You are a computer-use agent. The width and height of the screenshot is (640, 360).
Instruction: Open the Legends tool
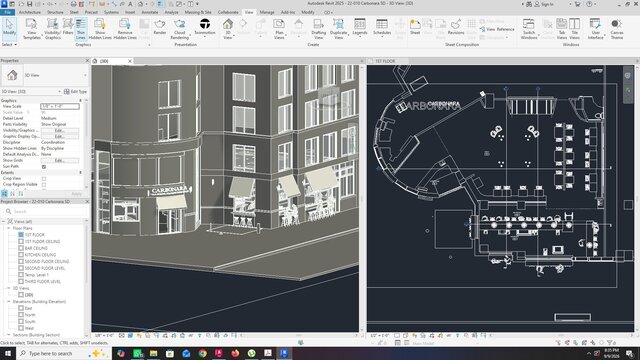[360, 27]
